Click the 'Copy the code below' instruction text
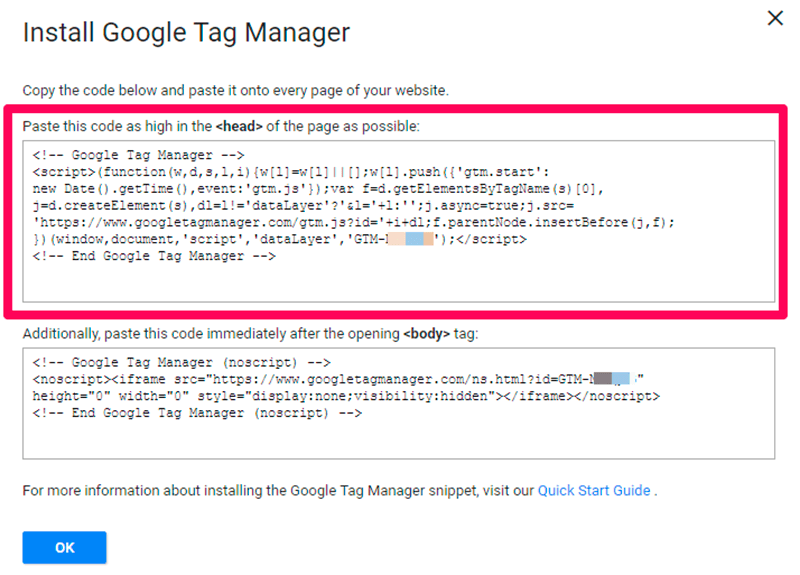The width and height of the screenshot is (800, 575). pos(235,90)
